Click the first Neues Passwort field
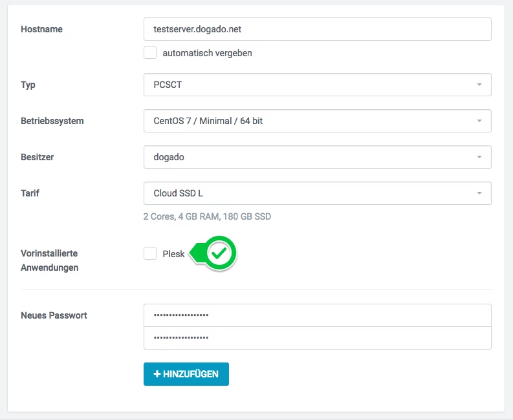The height and width of the screenshot is (420, 513). click(317, 315)
